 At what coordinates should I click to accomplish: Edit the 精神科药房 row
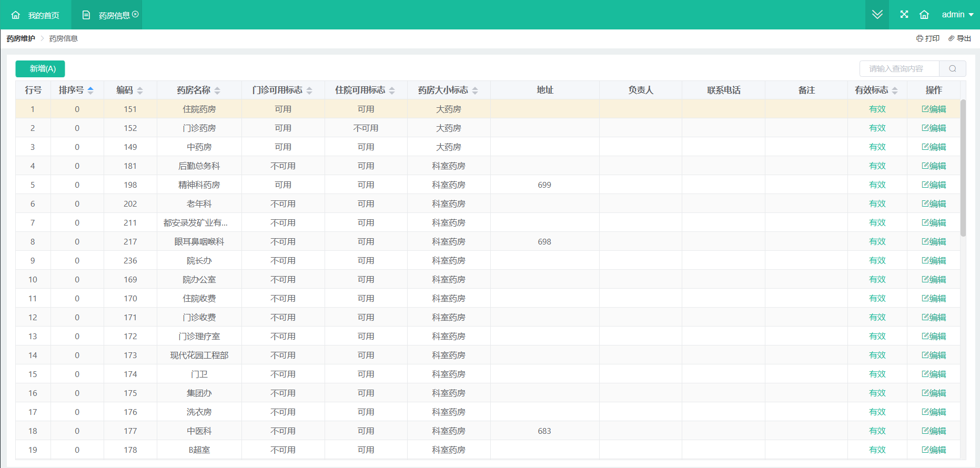[934, 185]
